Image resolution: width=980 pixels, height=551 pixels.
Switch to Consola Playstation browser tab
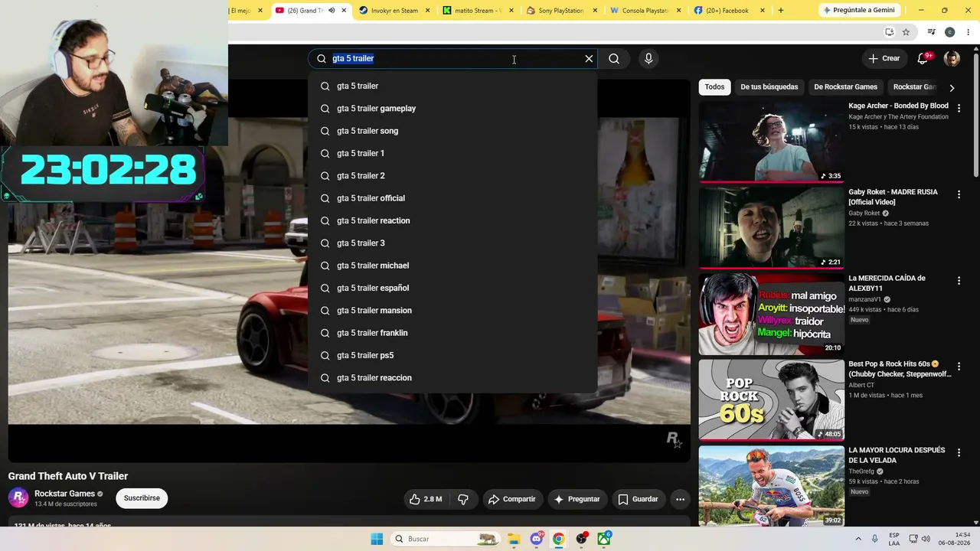point(645,11)
